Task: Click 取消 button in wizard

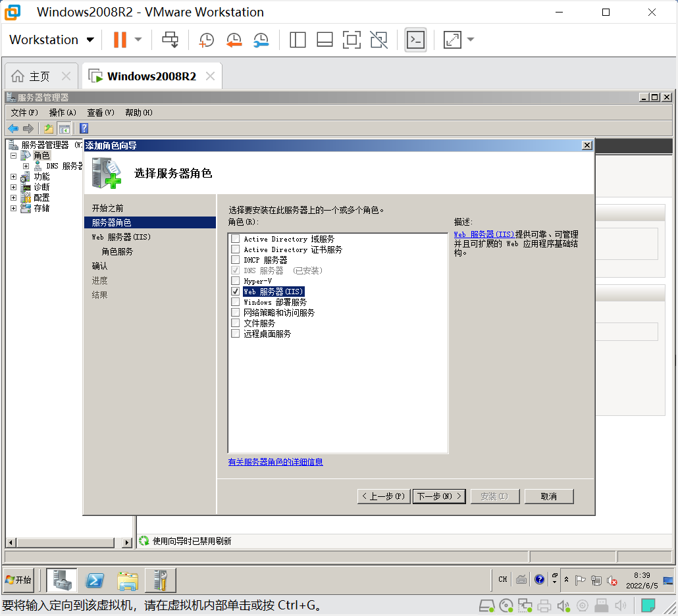Action: coord(549,496)
